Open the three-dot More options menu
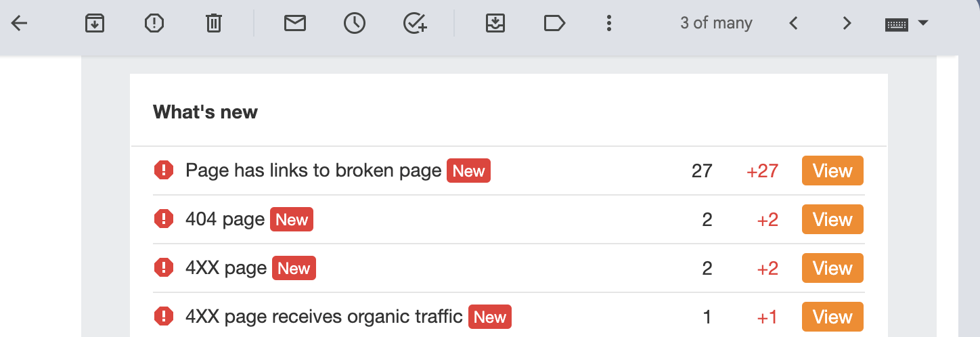Image resolution: width=980 pixels, height=337 pixels. point(609,24)
